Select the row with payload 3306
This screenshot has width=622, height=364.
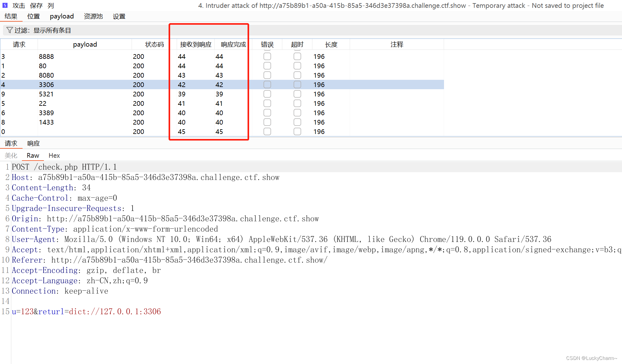pos(222,85)
